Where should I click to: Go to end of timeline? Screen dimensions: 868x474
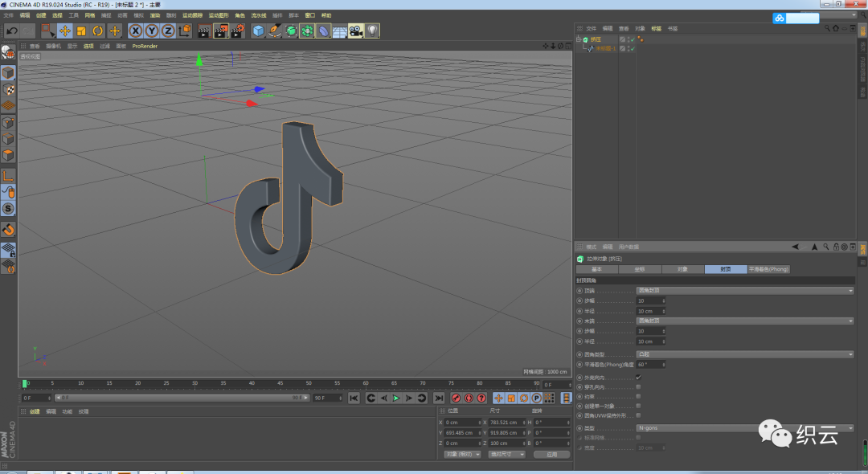[439, 398]
